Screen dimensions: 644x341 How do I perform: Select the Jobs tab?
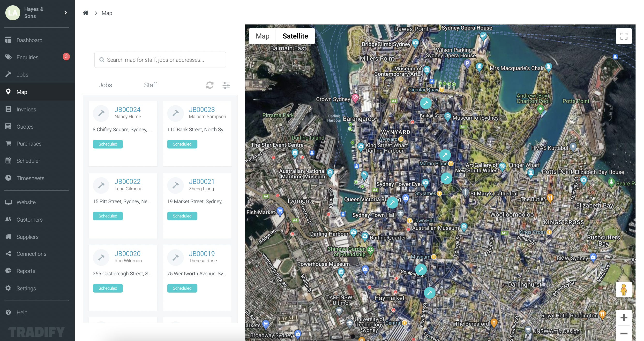(105, 85)
